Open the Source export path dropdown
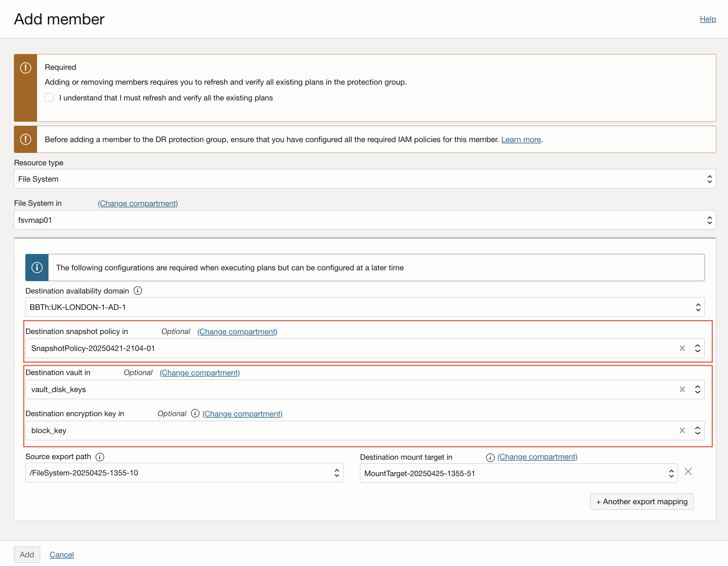 point(184,473)
